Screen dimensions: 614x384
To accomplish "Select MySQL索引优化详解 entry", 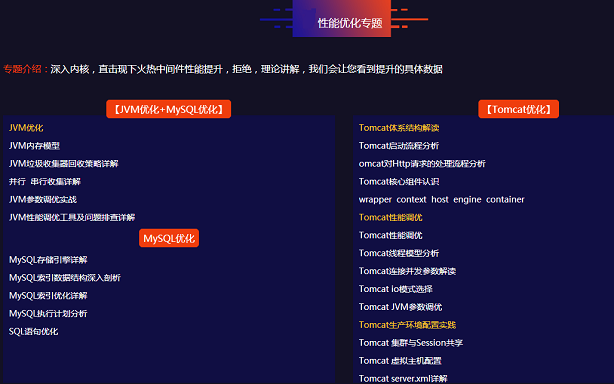I will (48, 296).
